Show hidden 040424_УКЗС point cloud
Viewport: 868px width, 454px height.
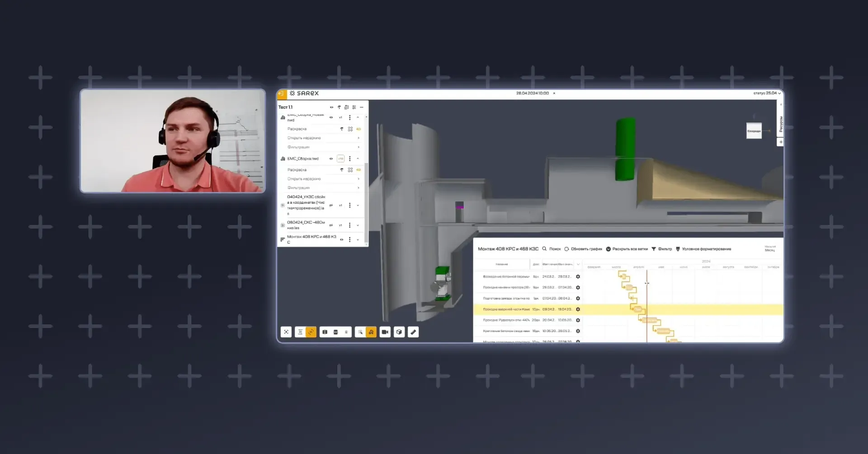click(331, 205)
